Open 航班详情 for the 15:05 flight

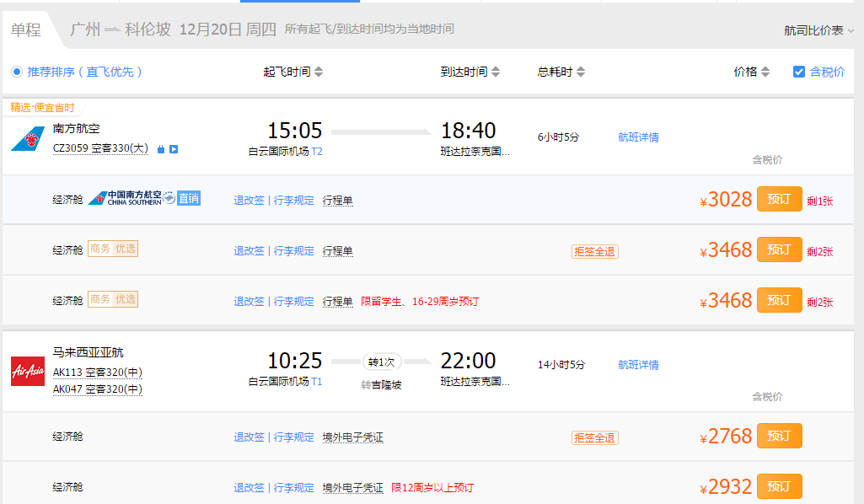click(638, 137)
